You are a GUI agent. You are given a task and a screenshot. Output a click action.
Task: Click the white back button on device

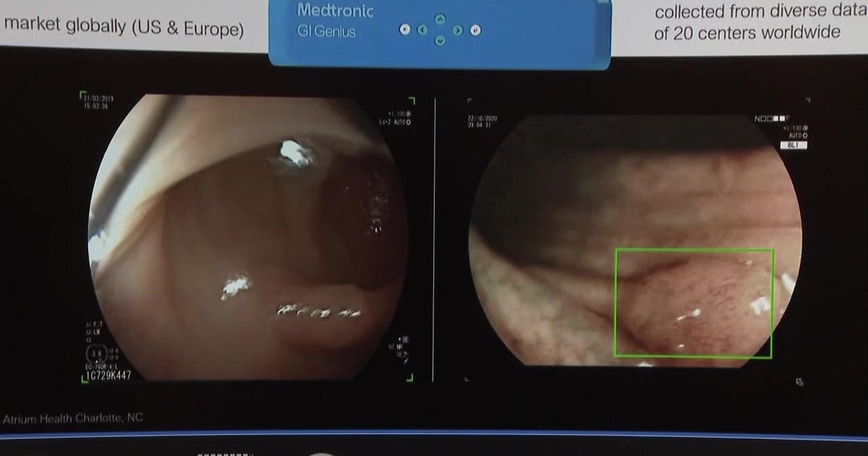404,30
